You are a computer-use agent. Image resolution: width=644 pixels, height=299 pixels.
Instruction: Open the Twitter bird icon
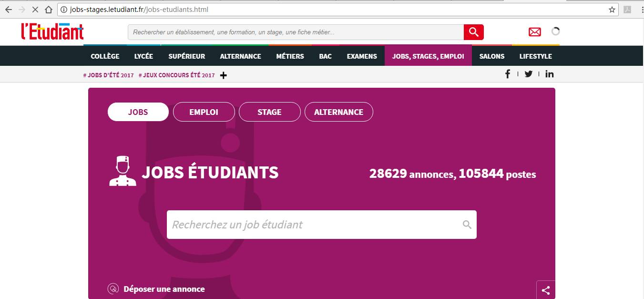coord(528,74)
